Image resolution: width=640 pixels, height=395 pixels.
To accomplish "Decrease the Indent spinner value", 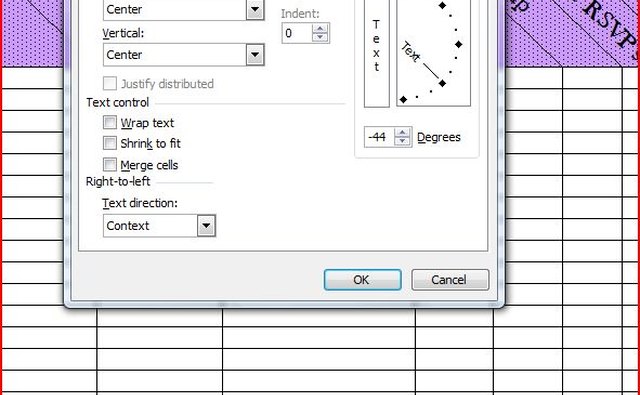I will click(x=320, y=37).
